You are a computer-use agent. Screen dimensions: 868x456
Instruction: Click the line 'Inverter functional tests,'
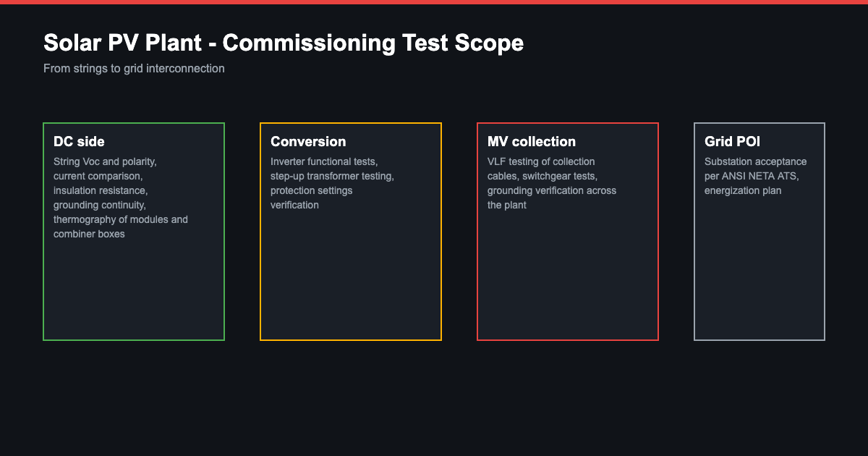click(x=324, y=161)
